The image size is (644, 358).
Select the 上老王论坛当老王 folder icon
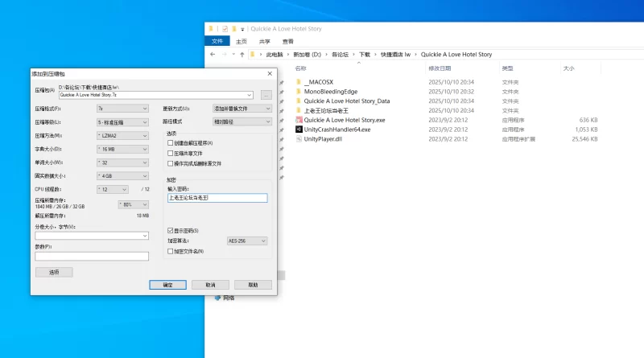pyautogui.click(x=299, y=110)
